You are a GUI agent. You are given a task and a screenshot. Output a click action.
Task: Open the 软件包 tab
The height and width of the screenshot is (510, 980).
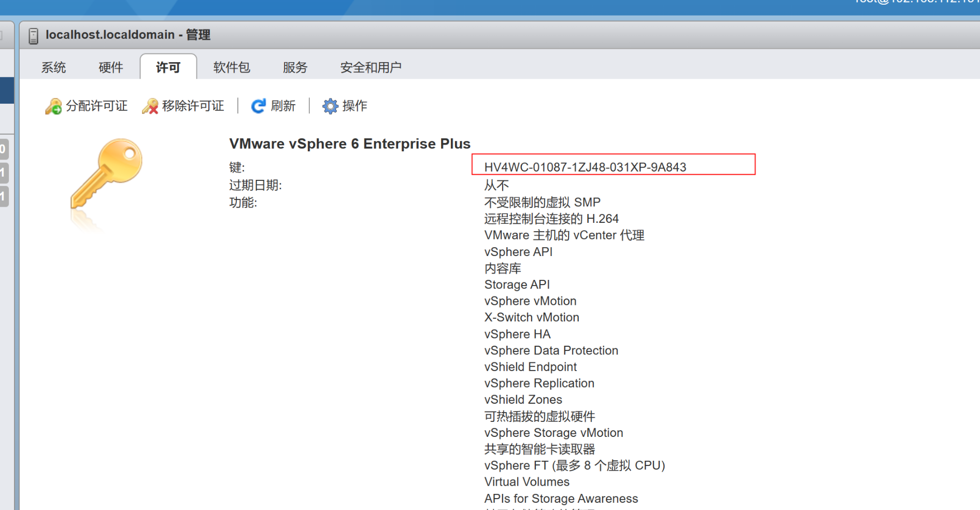(232, 67)
